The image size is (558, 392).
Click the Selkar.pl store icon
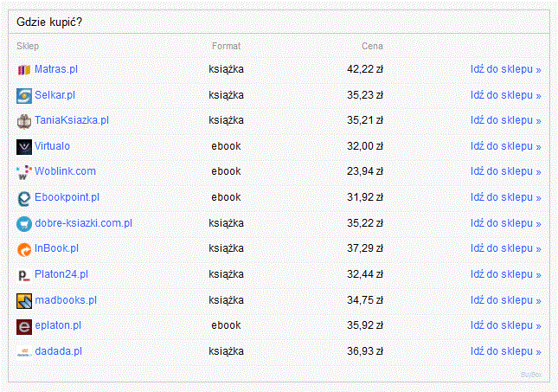(x=24, y=96)
